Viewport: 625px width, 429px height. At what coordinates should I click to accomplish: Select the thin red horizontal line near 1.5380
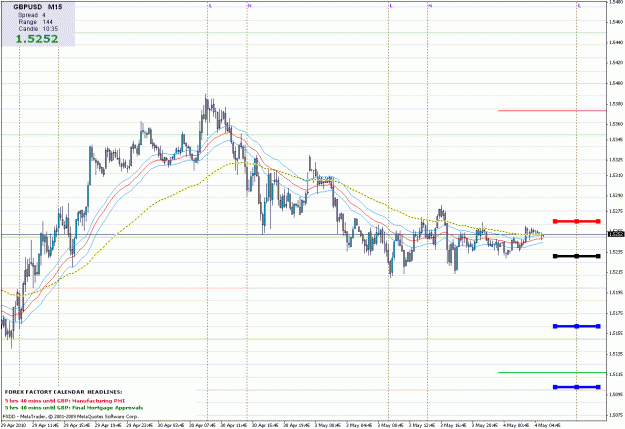[x=552, y=110]
